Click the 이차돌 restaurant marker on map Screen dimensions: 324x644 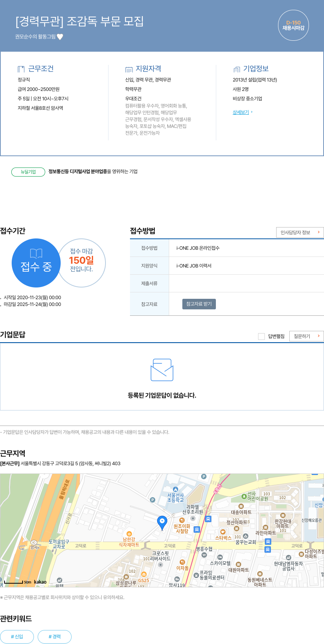182,562
